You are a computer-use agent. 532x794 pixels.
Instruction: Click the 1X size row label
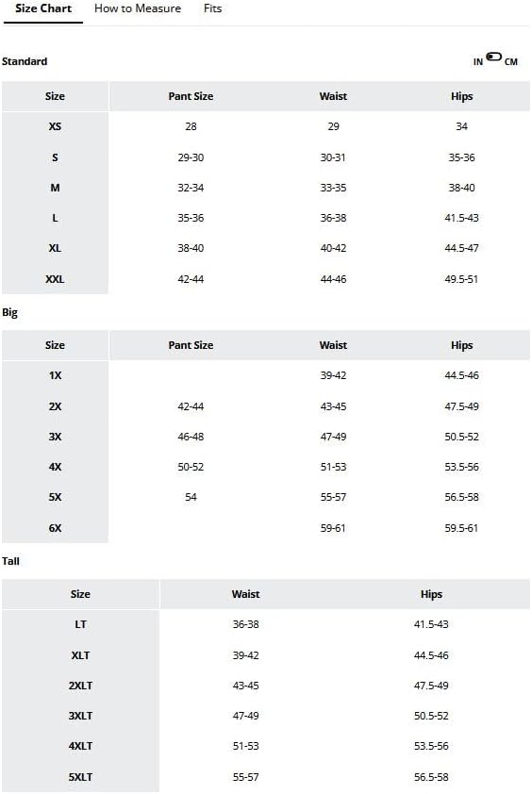[x=55, y=375]
